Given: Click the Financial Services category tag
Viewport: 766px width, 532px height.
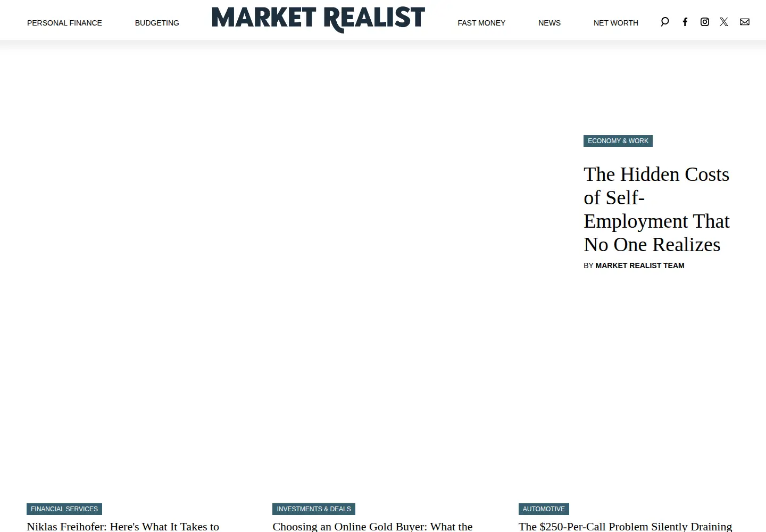Looking at the screenshot, I should tap(64, 509).
